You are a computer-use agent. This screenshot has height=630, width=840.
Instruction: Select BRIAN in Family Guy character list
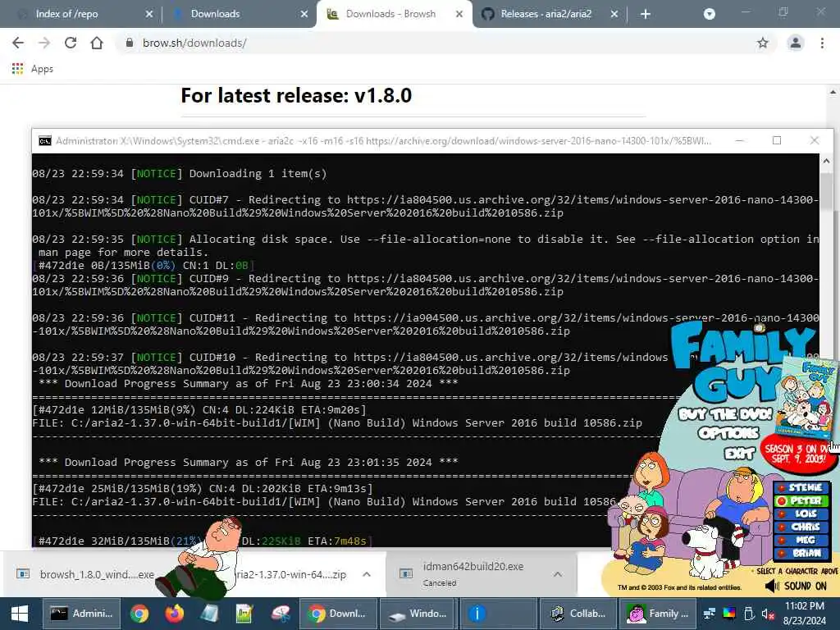click(x=802, y=554)
